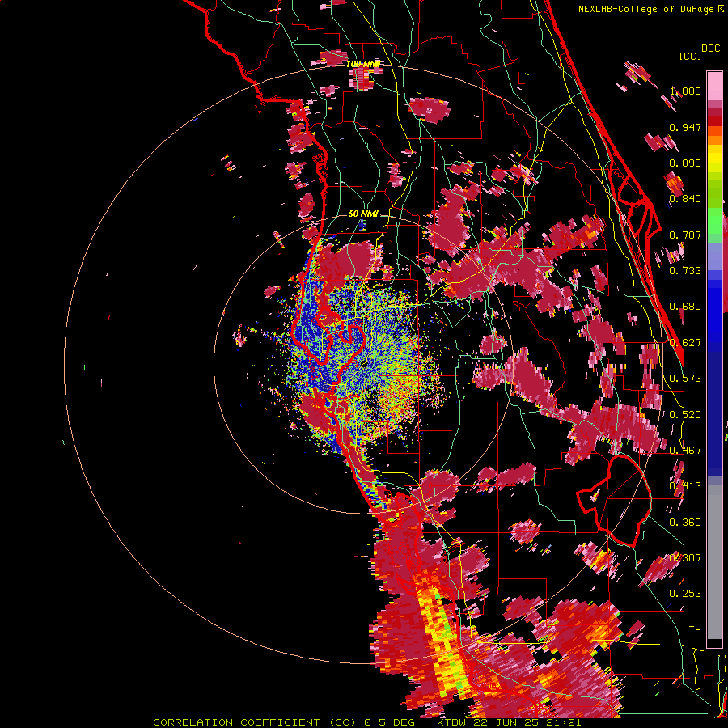Pick the light pink color bar segment

(x=714, y=86)
